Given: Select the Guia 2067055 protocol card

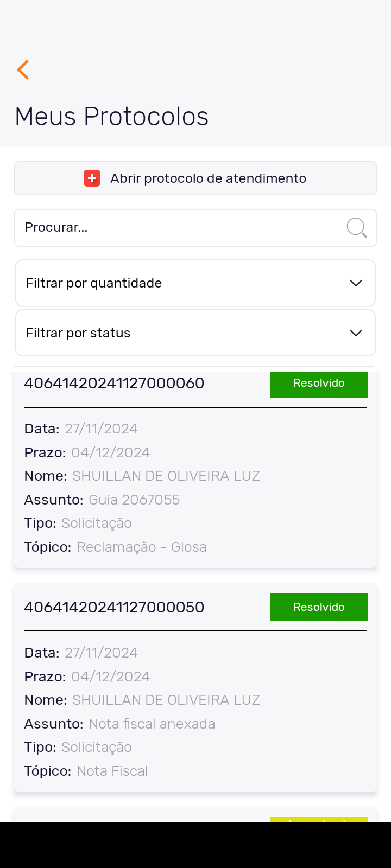Looking at the screenshot, I should pos(195,488).
